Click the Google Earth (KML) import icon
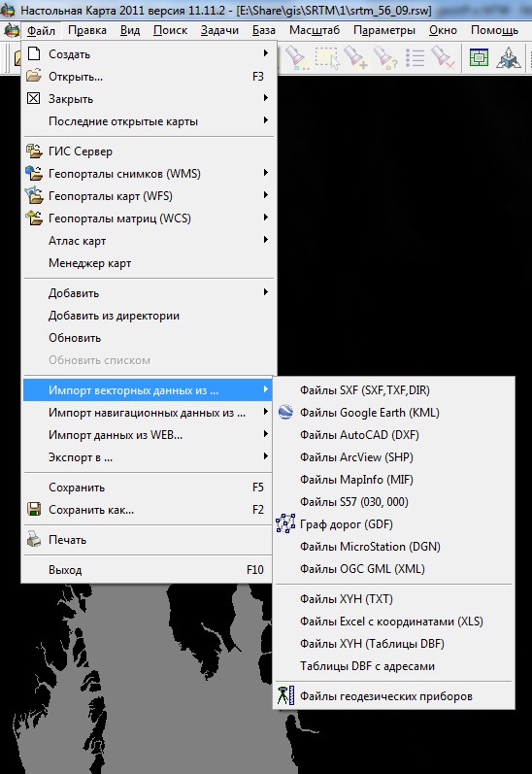 285,412
